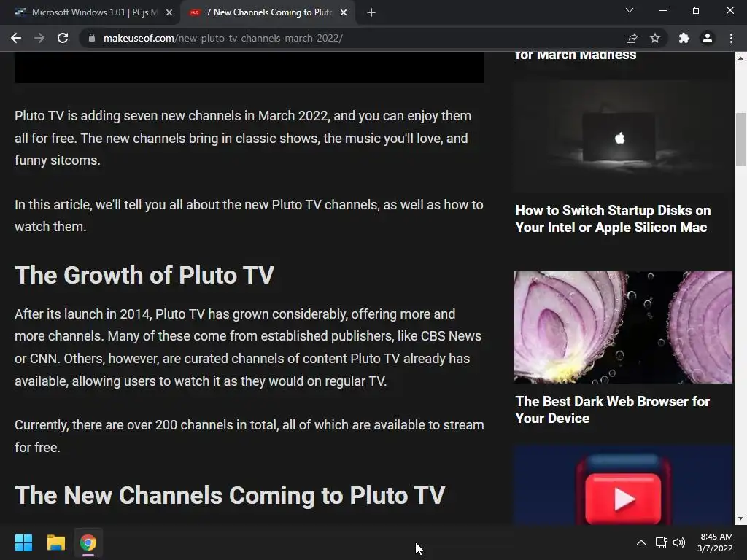Image resolution: width=747 pixels, height=560 pixels.
Task: Reload the current page
Action: click(63, 38)
